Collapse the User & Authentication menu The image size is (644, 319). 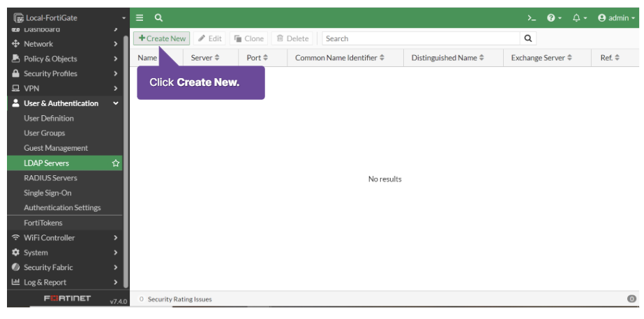[x=65, y=103]
